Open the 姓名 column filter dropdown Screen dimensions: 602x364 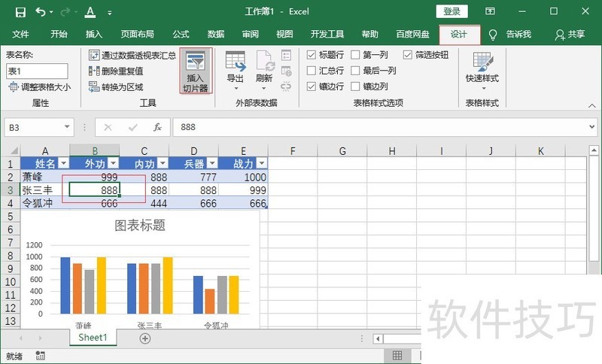click(64, 164)
